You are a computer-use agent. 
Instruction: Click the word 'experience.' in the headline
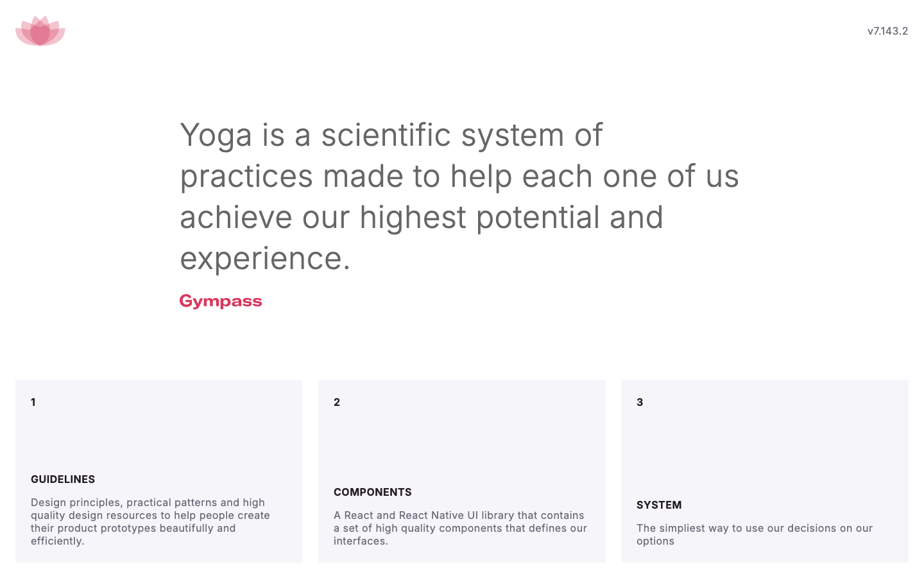pyautogui.click(x=265, y=259)
